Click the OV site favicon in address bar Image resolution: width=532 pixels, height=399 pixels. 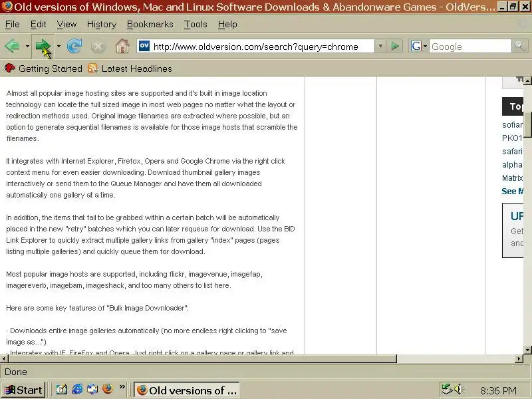coord(144,46)
